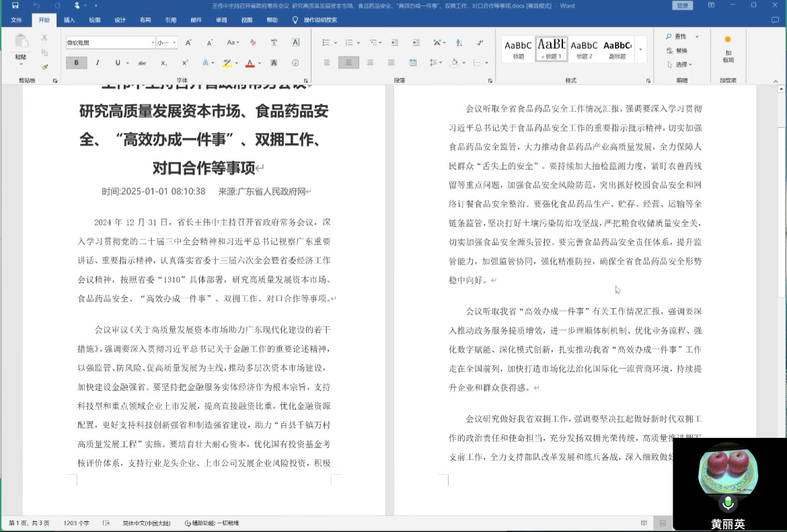
Task: Click the Increase Font Size icon
Action: (188, 42)
